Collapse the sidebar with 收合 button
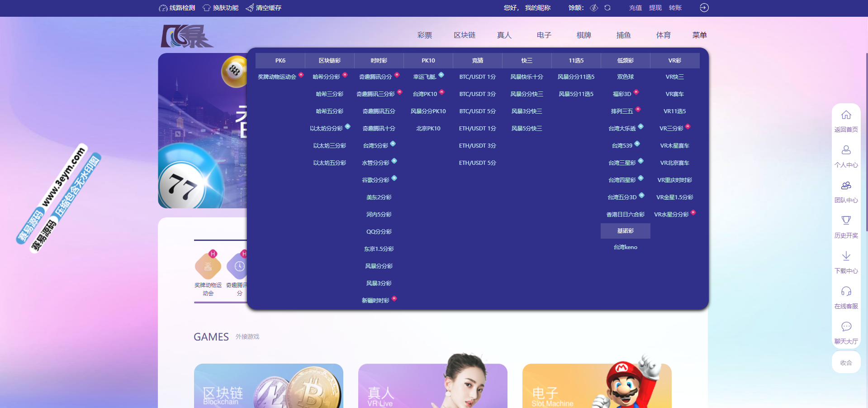The height and width of the screenshot is (408, 868). tap(846, 363)
